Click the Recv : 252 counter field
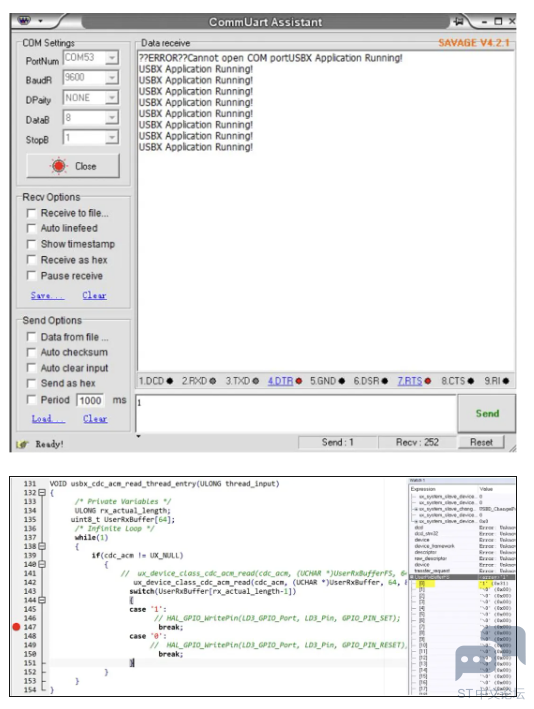 (417, 442)
